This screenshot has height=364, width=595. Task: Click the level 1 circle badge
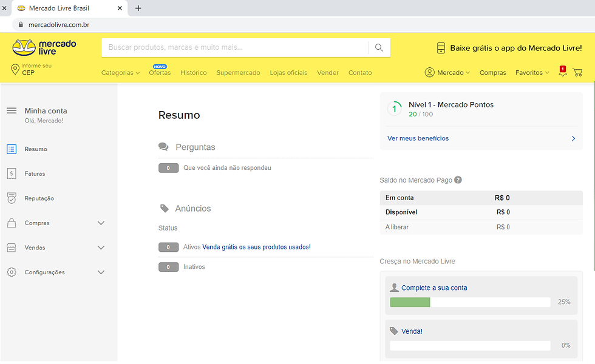pos(394,109)
